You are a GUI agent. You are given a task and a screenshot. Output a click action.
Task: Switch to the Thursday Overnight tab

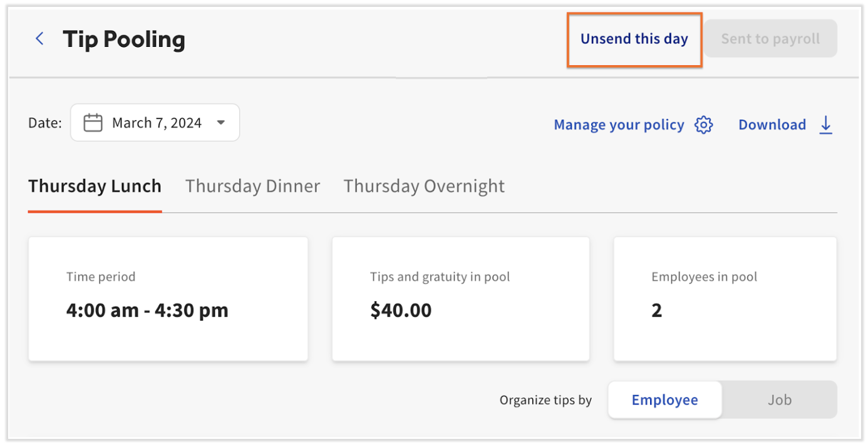pyautogui.click(x=424, y=186)
